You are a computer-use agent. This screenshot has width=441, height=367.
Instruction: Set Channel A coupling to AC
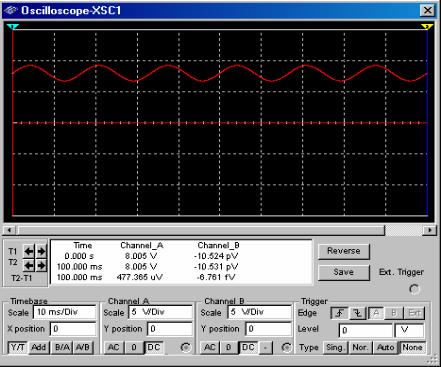(x=113, y=347)
